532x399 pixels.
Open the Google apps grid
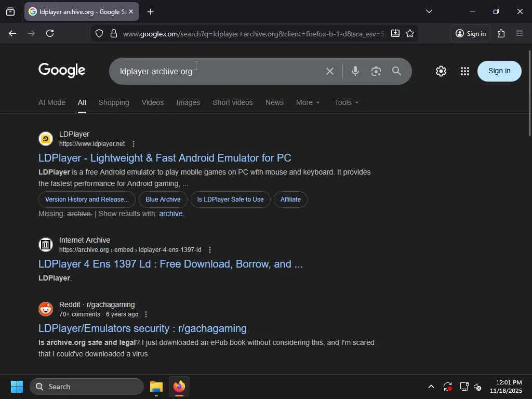(x=465, y=71)
